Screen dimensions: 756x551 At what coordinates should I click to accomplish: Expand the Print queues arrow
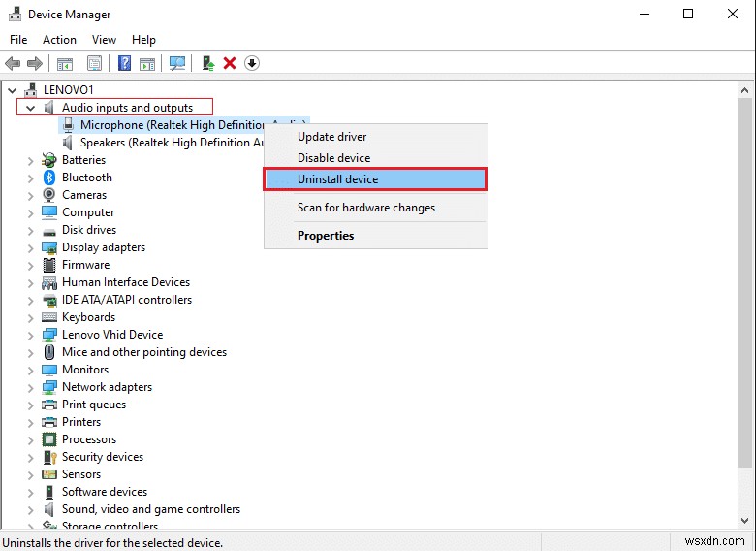pos(30,405)
